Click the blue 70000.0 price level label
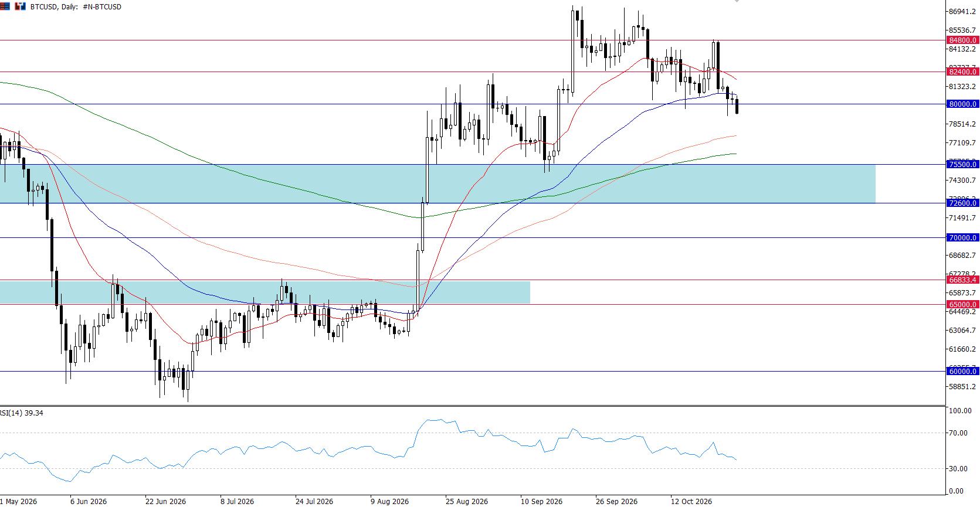The image size is (980, 507). coord(962,238)
